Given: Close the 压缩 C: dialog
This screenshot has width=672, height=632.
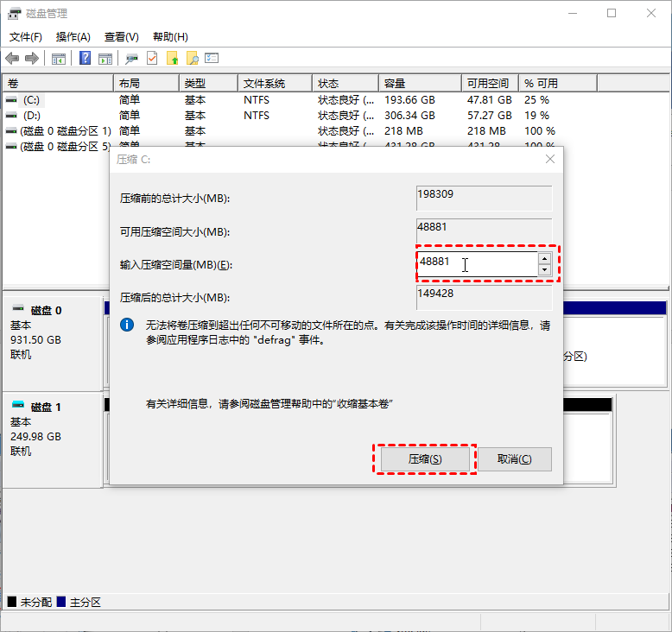Looking at the screenshot, I should point(550,159).
